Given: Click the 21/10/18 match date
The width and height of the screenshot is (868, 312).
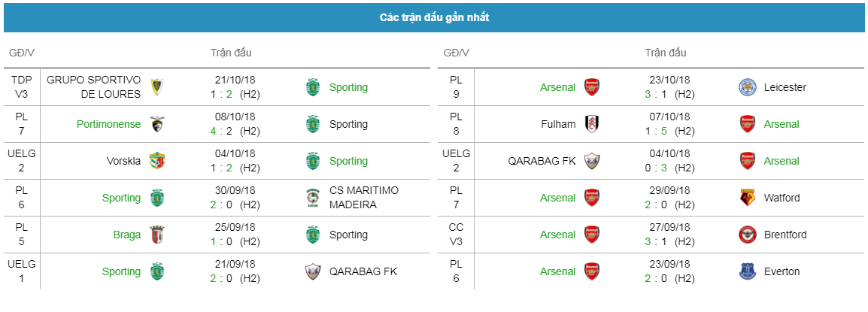Looking at the screenshot, I should click(x=235, y=80).
